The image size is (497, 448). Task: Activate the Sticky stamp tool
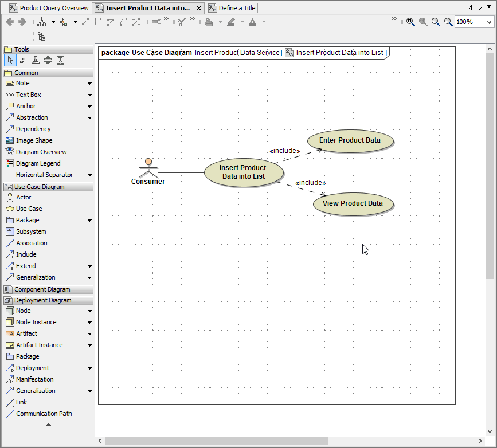click(35, 60)
